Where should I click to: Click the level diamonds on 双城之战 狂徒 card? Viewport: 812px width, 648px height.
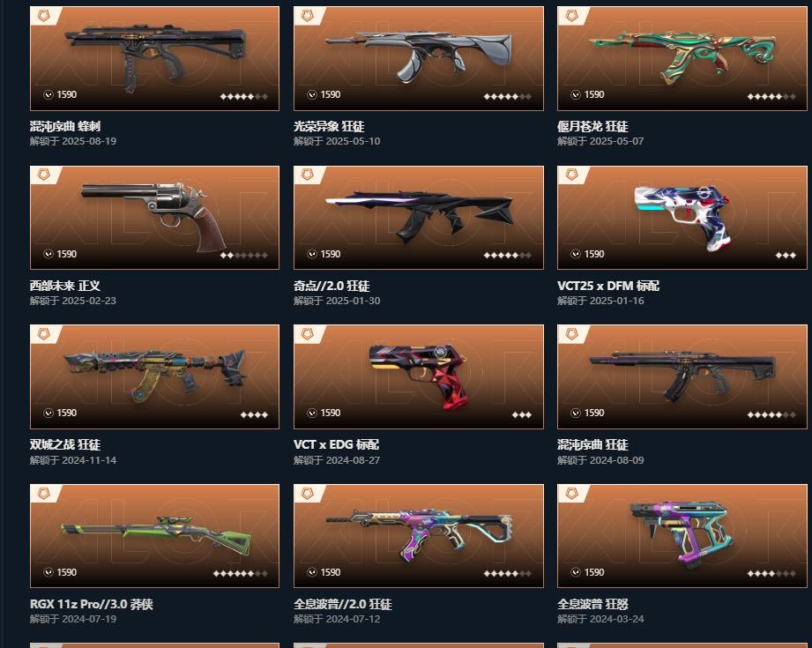(254, 415)
